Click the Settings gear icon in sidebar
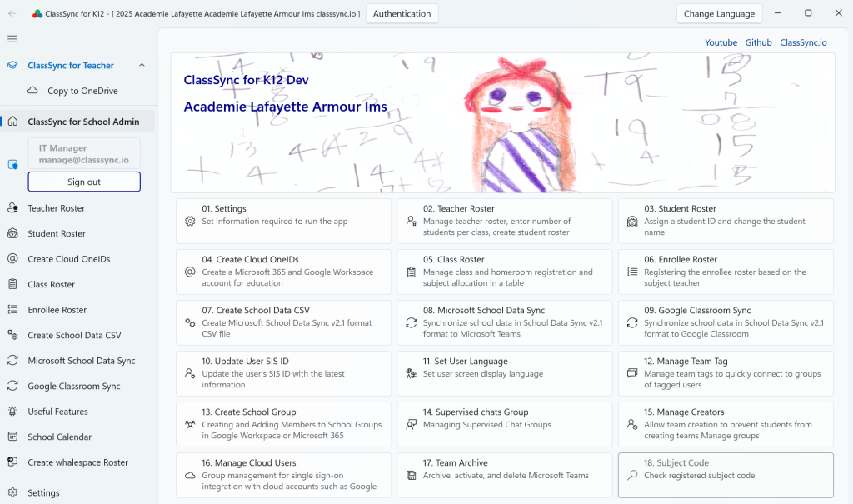Viewport: 853px width, 504px height. pyautogui.click(x=13, y=492)
